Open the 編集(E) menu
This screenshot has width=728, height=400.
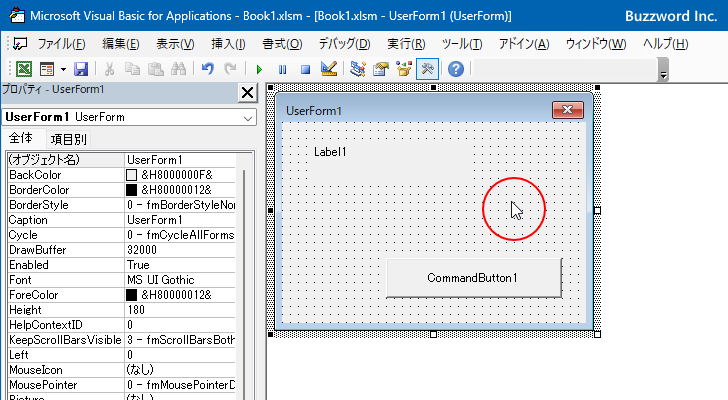pos(121,44)
